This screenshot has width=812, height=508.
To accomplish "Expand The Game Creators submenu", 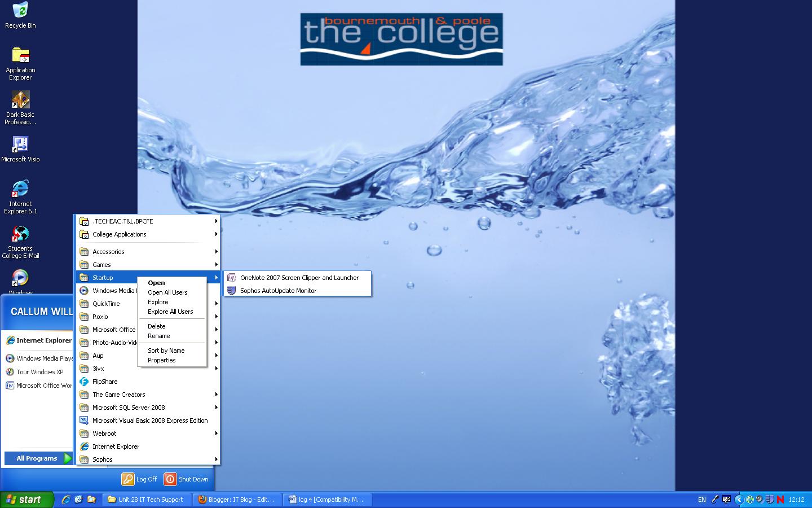I will [x=148, y=395].
